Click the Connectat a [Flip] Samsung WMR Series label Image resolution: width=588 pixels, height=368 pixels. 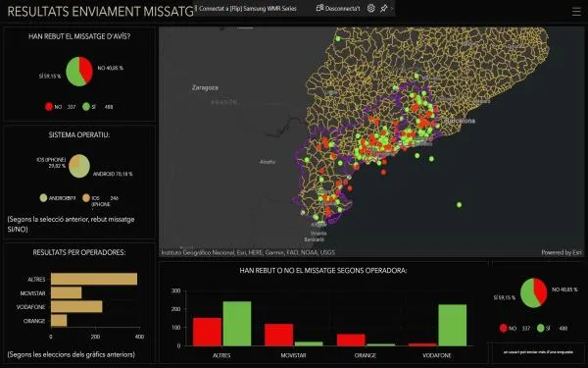coord(248,8)
